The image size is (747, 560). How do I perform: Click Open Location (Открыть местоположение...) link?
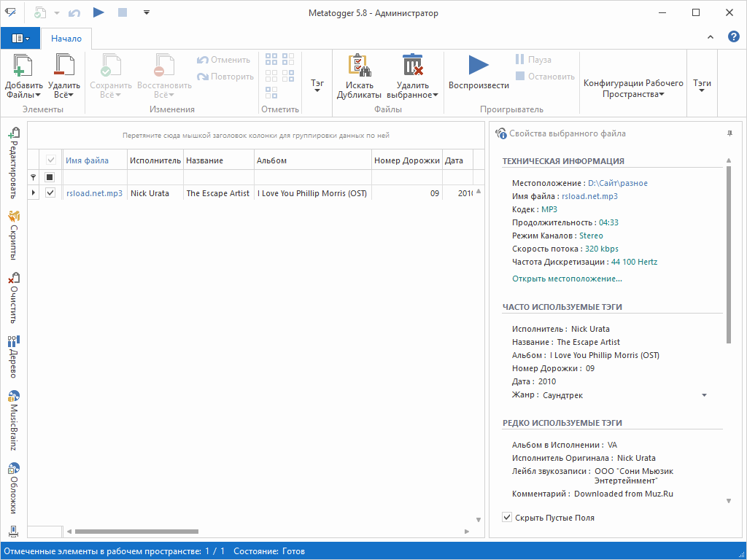pos(567,279)
